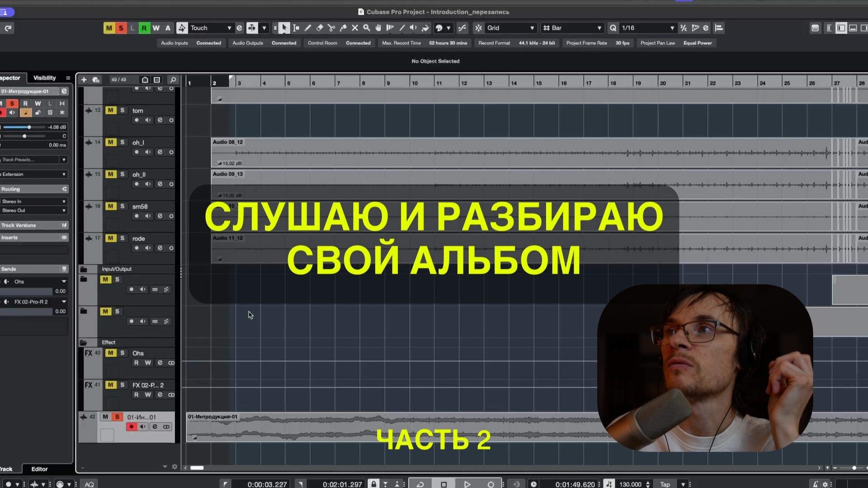Toggle global Mute state button M

pyautogui.click(x=109, y=28)
